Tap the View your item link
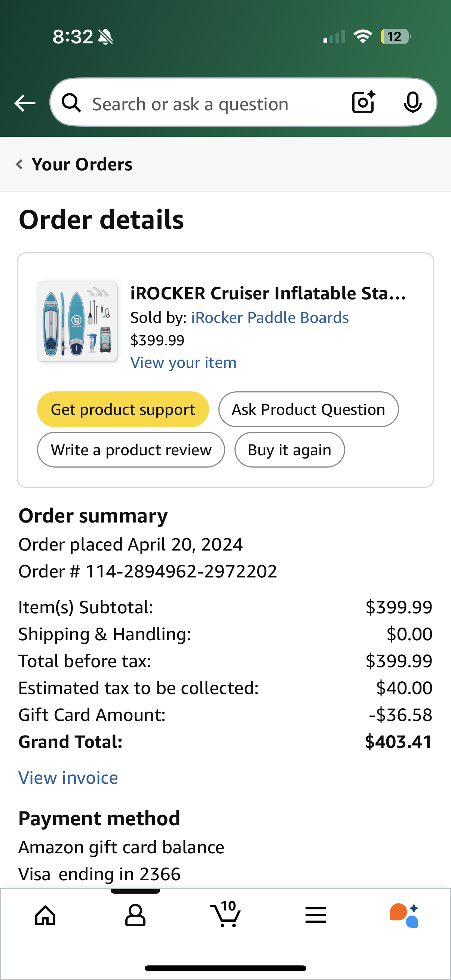This screenshot has width=451, height=980. pos(184,363)
